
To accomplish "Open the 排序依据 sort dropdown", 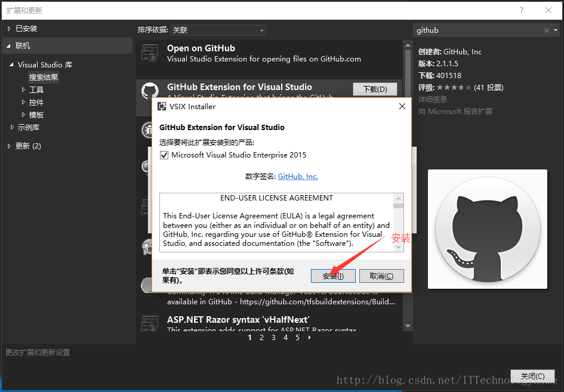I will [x=218, y=30].
